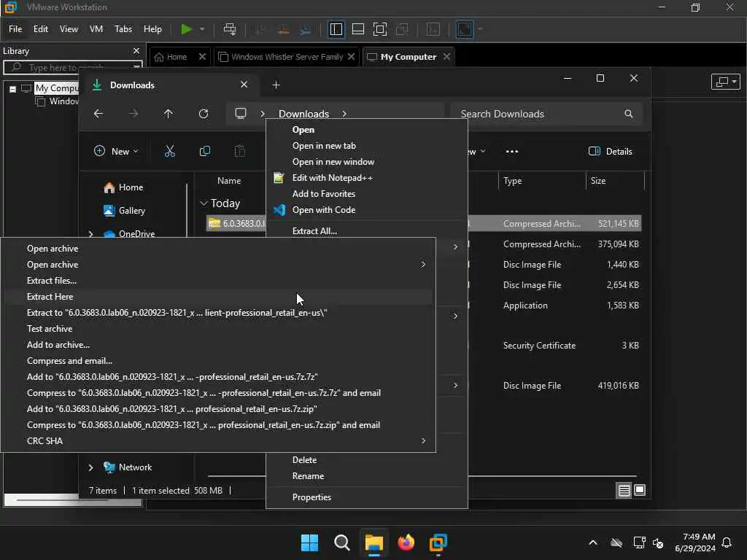Launch Firefox from taskbar
747x560 pixels.
(x=406, y=542)
